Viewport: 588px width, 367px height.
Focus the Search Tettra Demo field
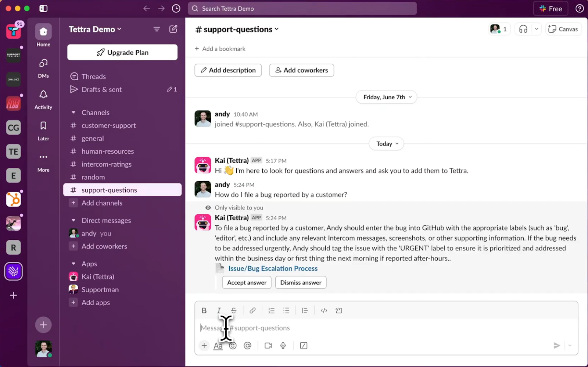[x=302, y=8]
